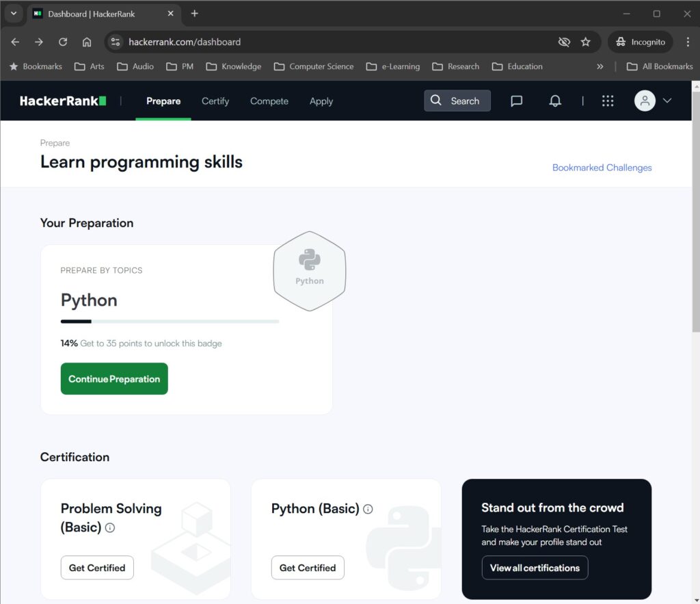Viewport: 700px width, 604px height.
Task: Open the apps grid menu icon
Action: [608, 101]
